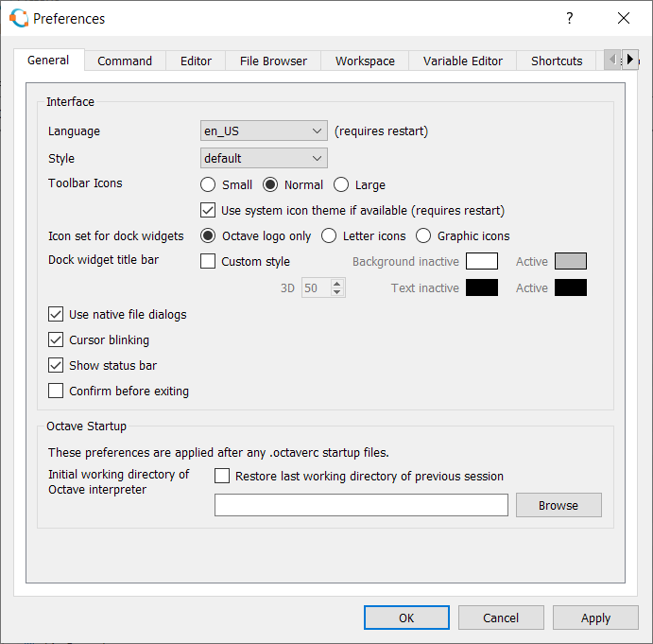Open the Command tab

(125, 61)
